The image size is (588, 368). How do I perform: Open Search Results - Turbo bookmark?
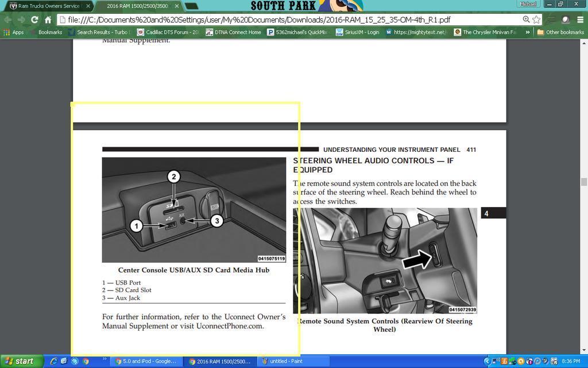coord(98,32)
